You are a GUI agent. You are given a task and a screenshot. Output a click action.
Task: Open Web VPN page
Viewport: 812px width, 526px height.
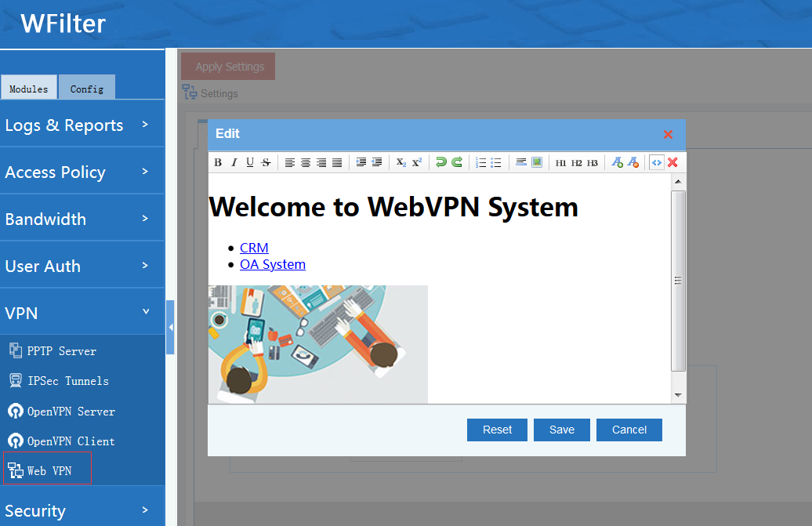[x=47, y=469]
